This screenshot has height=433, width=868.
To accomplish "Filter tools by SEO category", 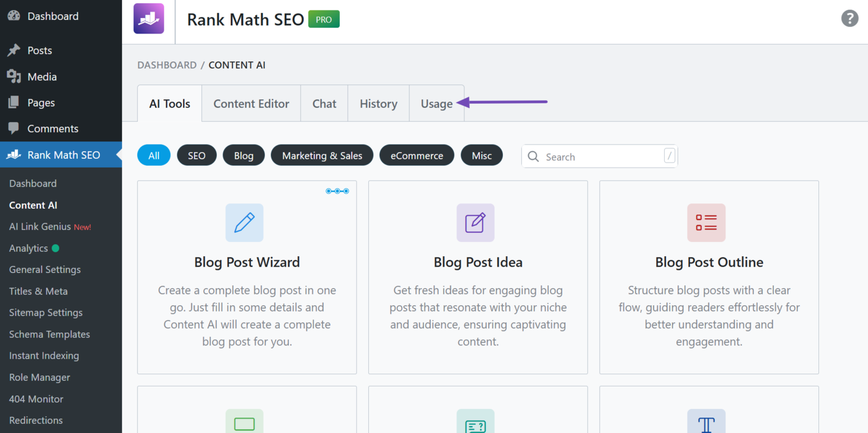I will pyautogui.click(x=197, y=155).
